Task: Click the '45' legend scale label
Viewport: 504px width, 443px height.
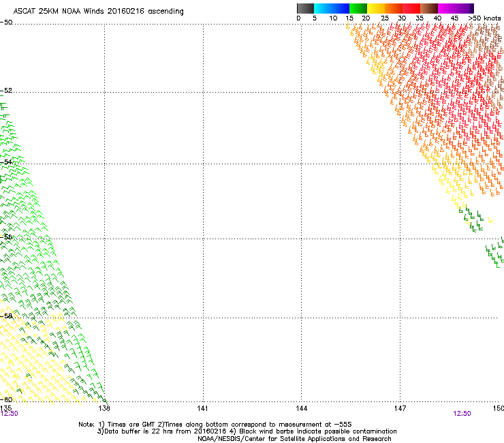Action: 454,18
